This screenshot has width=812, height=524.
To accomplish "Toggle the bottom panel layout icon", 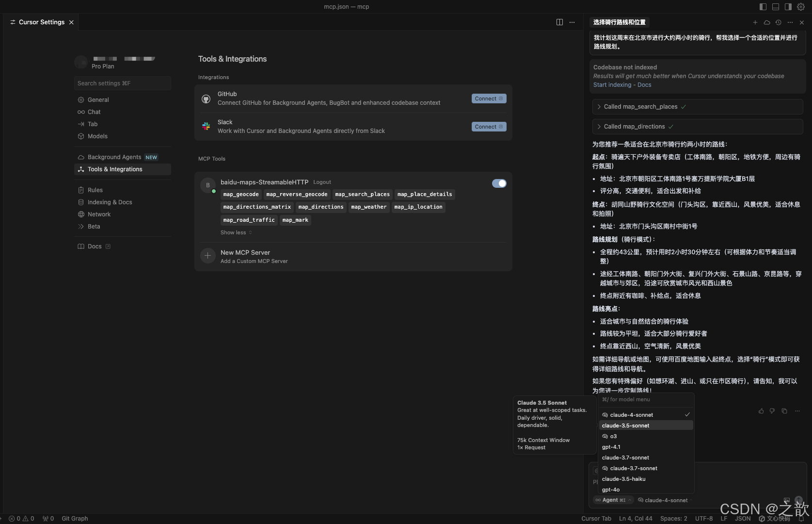I will point(776,7).
